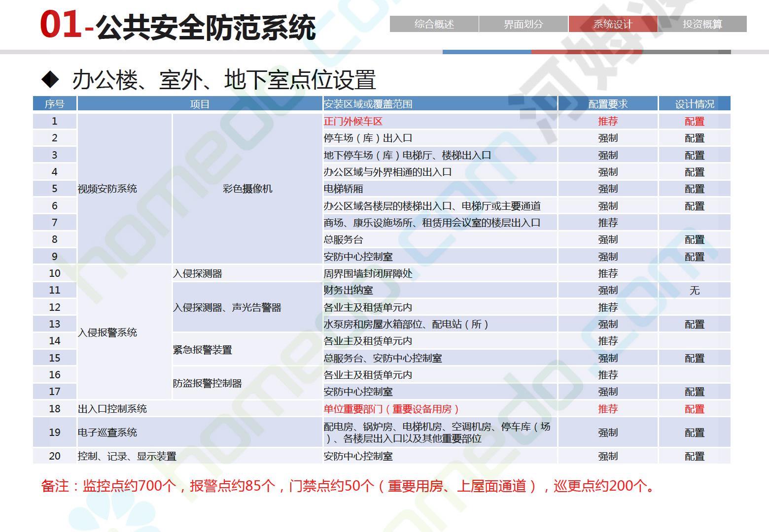
Task: Click the heading 办公楼、室外、地下室点位设置
Action: 224,80
